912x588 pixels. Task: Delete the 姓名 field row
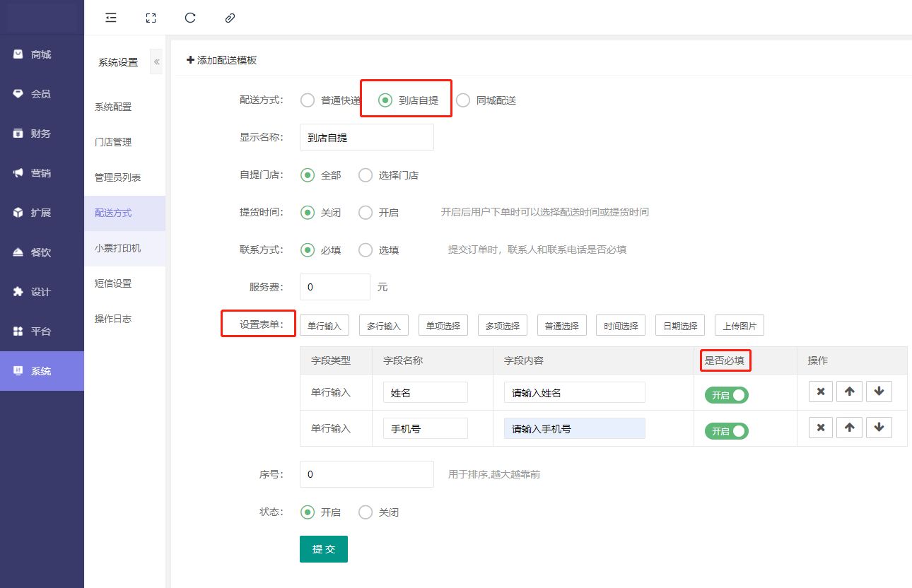(x=820, y=392)
